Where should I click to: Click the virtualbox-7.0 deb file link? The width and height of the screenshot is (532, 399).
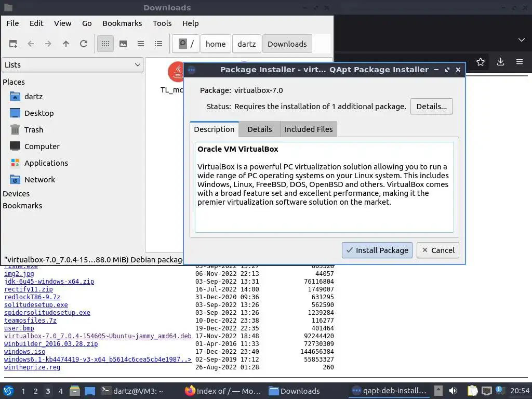[x=98, y=336]
